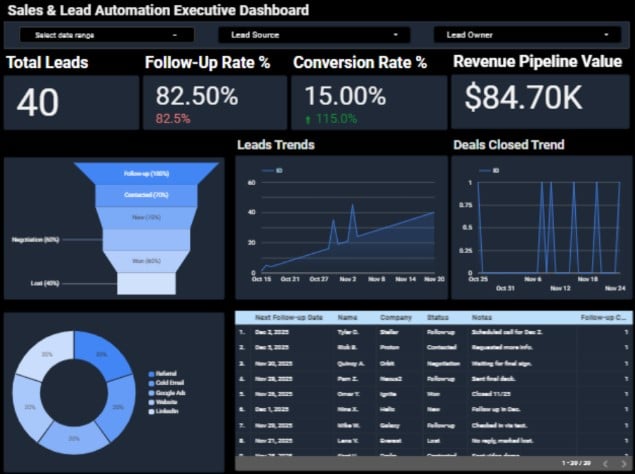
Task: Click the ID legend in Leads Trends chart
Action: pyautogui.click(x=273, y=171)
